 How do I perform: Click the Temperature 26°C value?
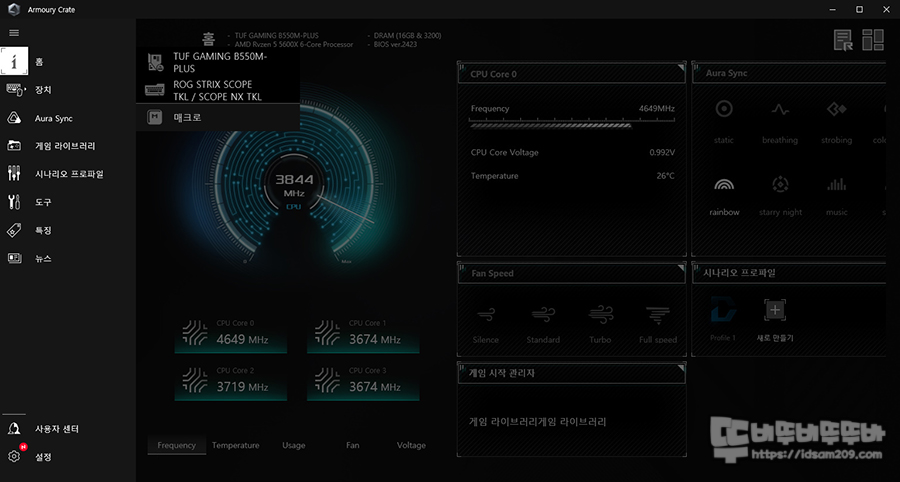(x=666, y=176)
